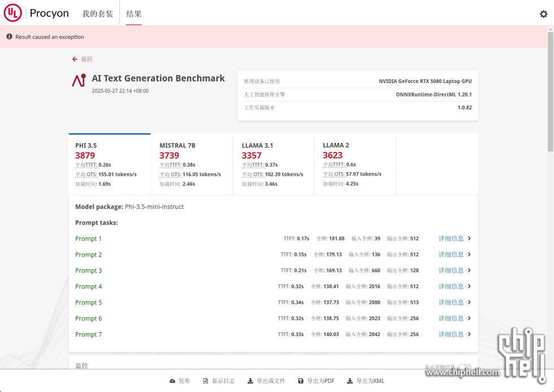Expand Prompt 1 details chevron
554x392 pixels.
(469, 238)
